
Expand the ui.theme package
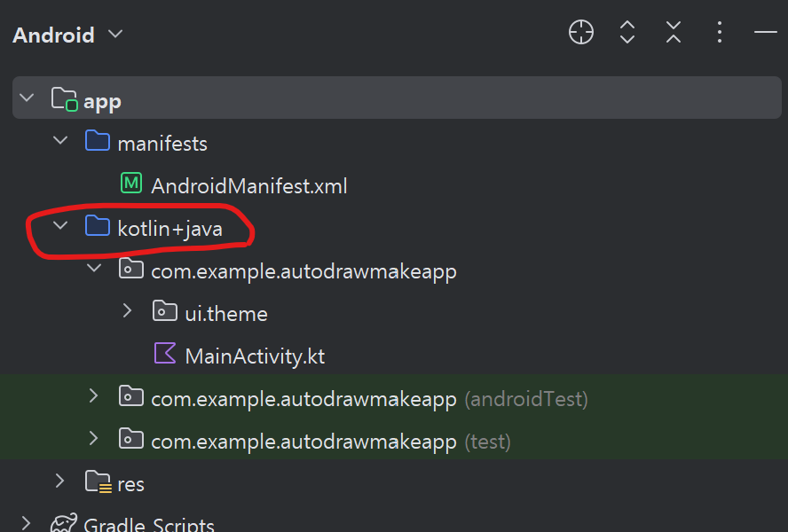127,311
